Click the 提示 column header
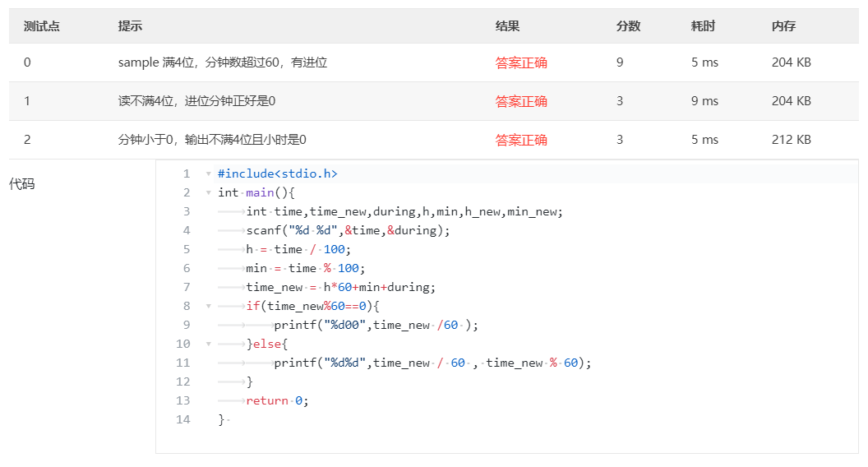This screenshot has width=868, height=467. [130, 26]
